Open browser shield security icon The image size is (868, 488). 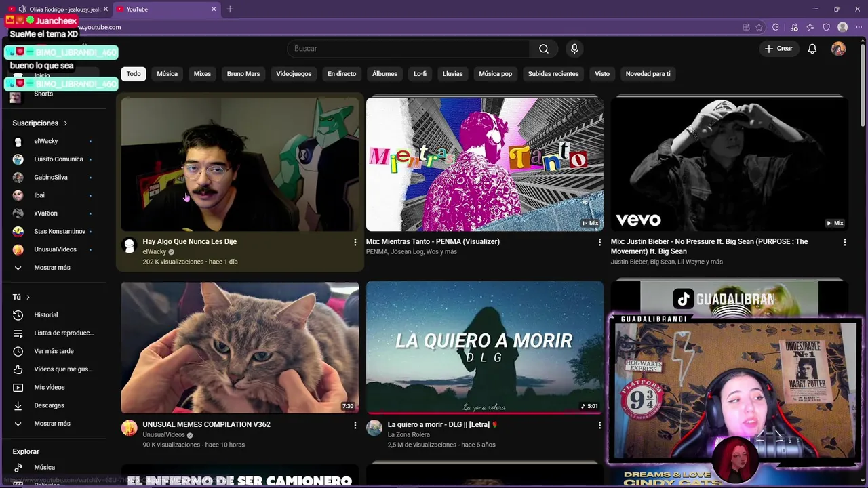pyautogui.click(x=826, y=27)
